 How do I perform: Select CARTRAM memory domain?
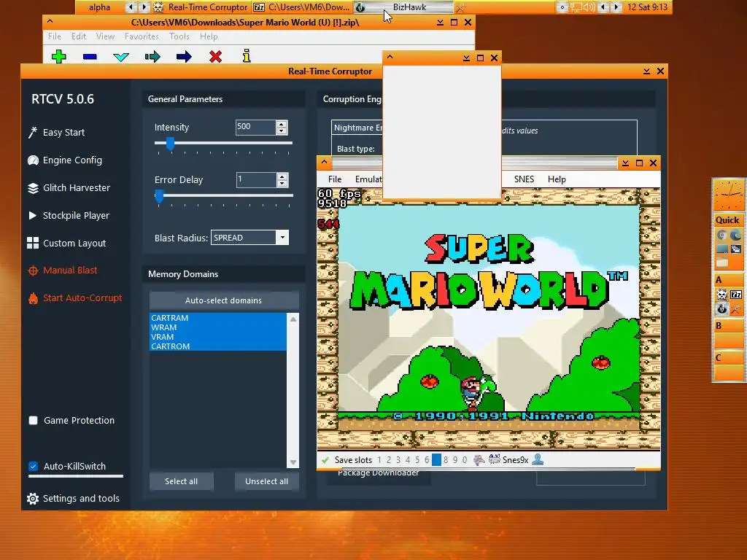coord(217,318)
